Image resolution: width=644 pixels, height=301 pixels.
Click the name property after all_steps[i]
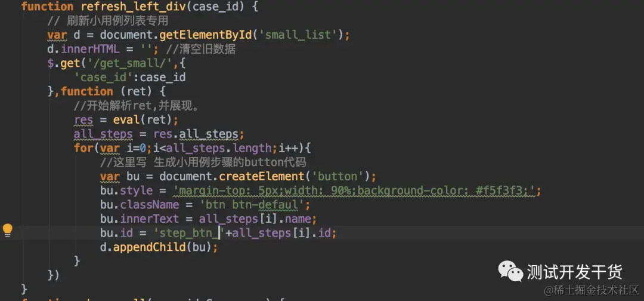(298, 219)
